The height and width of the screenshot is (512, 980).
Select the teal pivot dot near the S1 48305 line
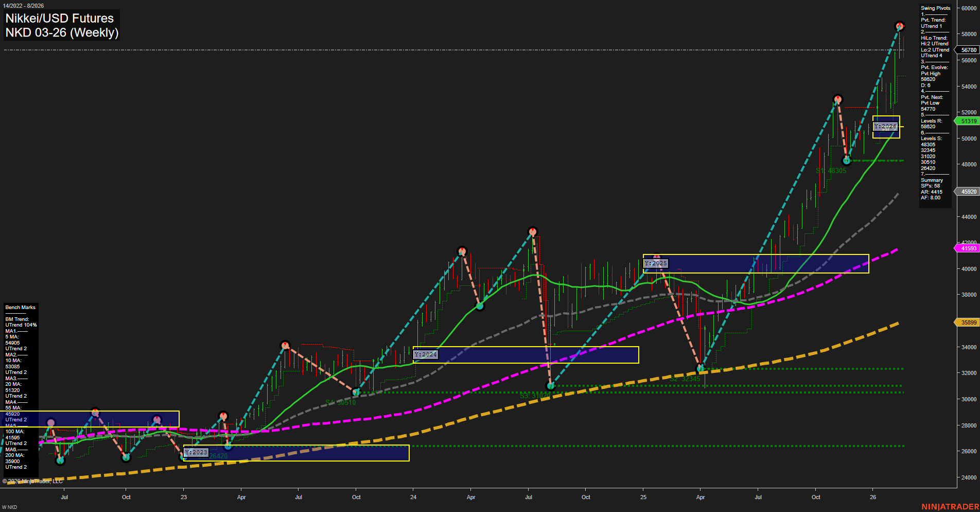click(x=847, y=160)
